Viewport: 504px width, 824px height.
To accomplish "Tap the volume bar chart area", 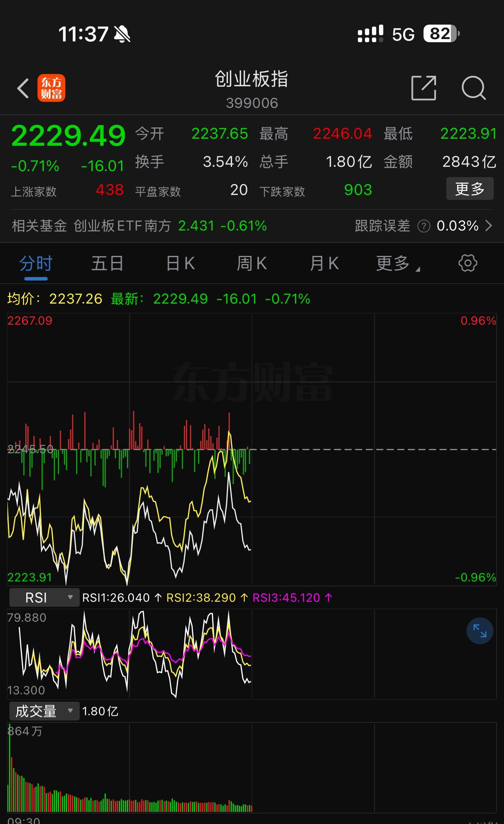I will click(252, 768).
